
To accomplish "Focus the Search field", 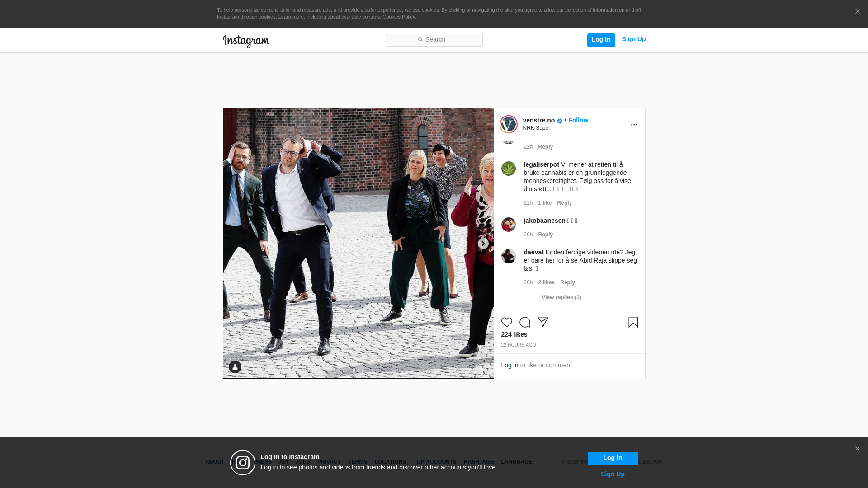I will pos(434,40).
